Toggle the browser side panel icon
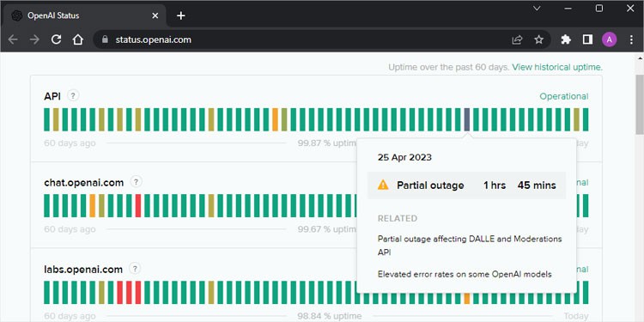Image resolution: width=644 pixels, height=322 pixels. click(587, 39)
